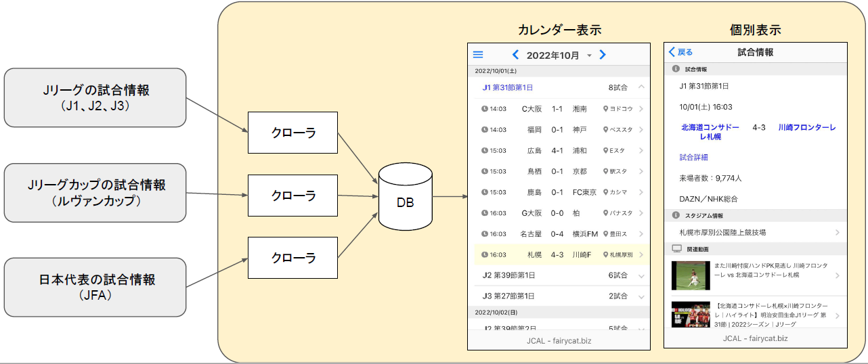868x364 pixels.
Task: Click the monitor icon beside 関連動画
Action: point(676,249)
